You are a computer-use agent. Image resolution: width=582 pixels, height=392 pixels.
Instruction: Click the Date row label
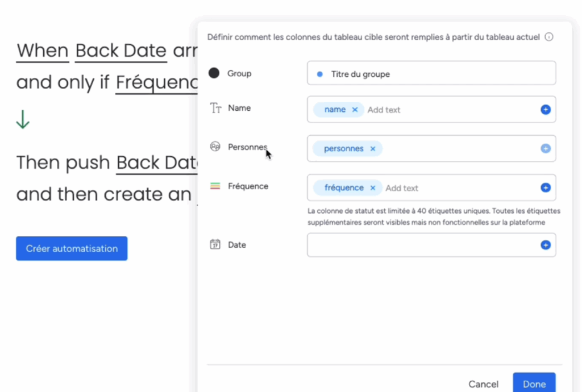pyautogui.click(x=237, y=245)
